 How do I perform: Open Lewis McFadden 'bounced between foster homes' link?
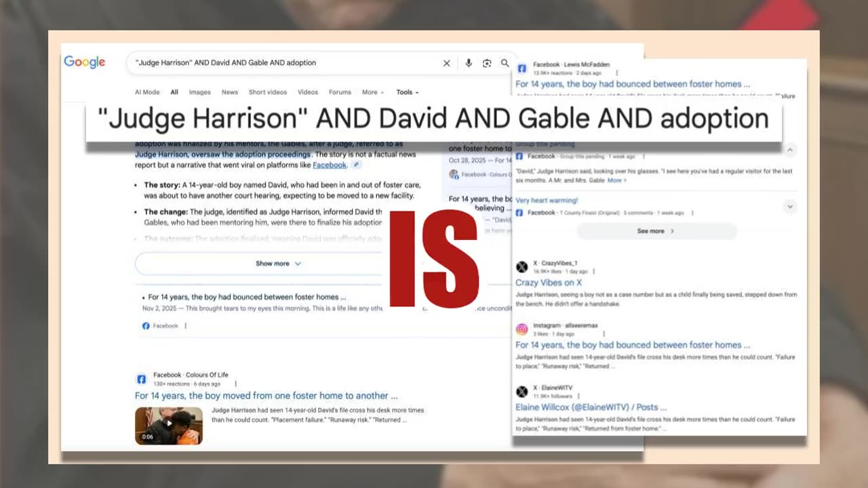click(633, 84)
